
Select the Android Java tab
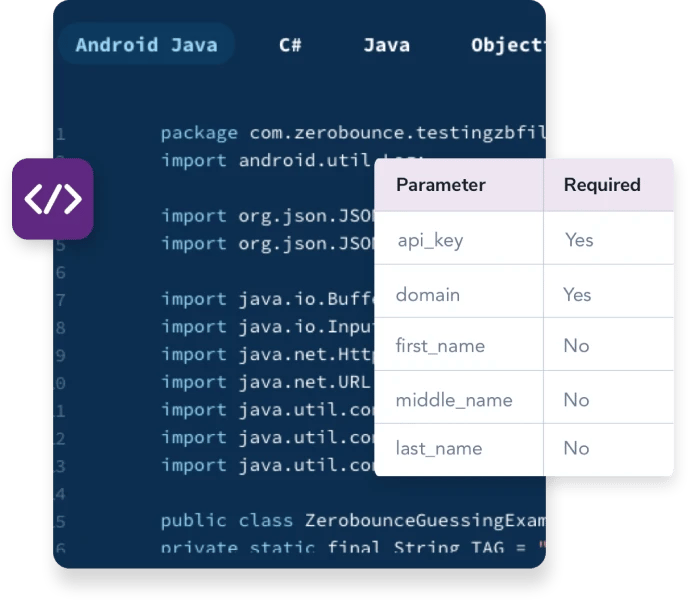[146, 45]
